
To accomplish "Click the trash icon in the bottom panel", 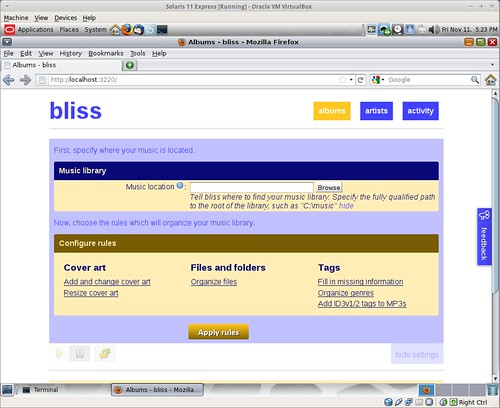I will tap(492, 389).
